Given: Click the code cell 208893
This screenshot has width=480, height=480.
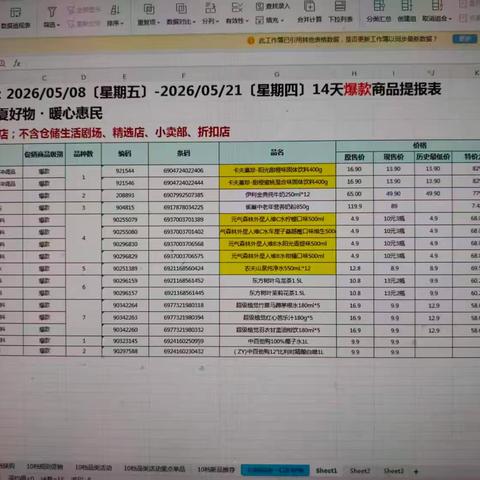Looking at the screenshot, I should pos(125,195).
